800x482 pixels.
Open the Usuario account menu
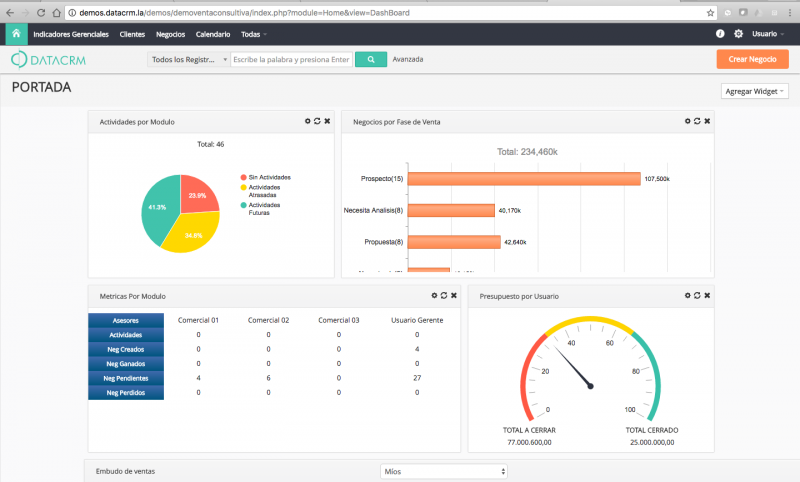point(770,34)
